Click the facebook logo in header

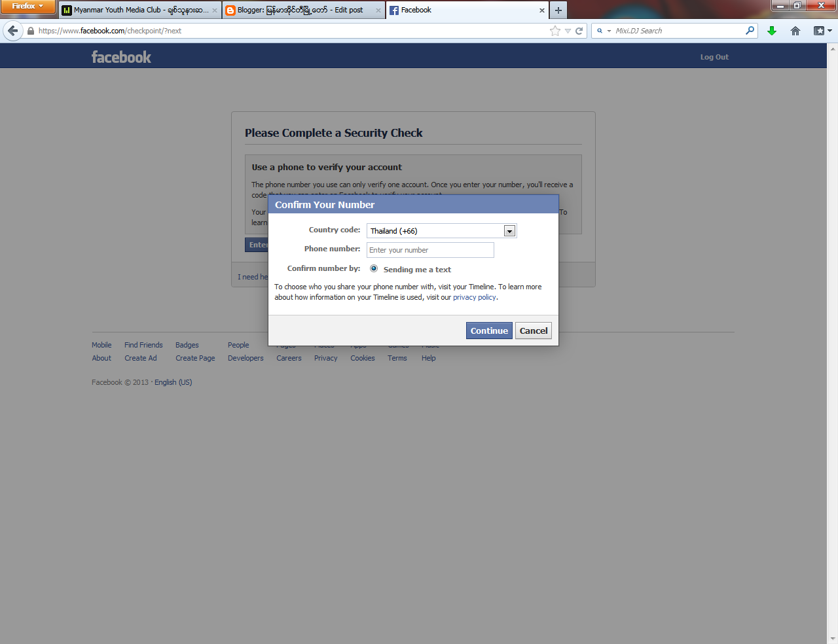(121, 57)
